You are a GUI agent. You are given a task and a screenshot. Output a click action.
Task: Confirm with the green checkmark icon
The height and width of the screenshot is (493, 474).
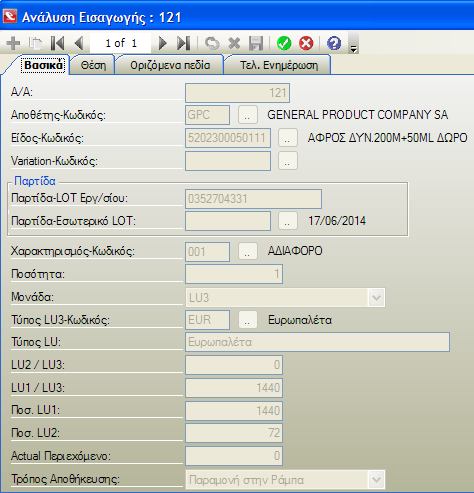pos(284,43)
